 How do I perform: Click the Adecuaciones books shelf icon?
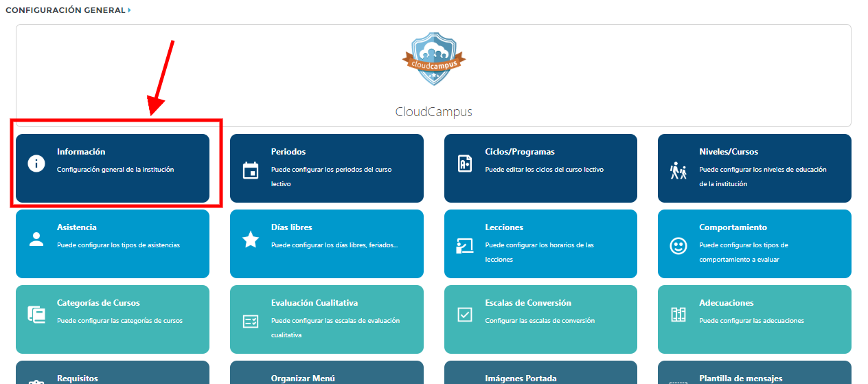(678, 315)
